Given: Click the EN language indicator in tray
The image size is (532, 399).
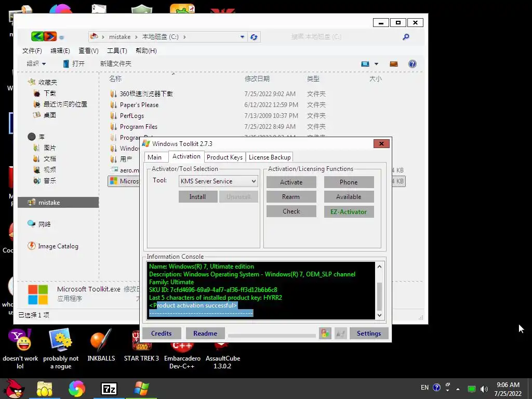Looking at the screenshot, I should 425,388.
